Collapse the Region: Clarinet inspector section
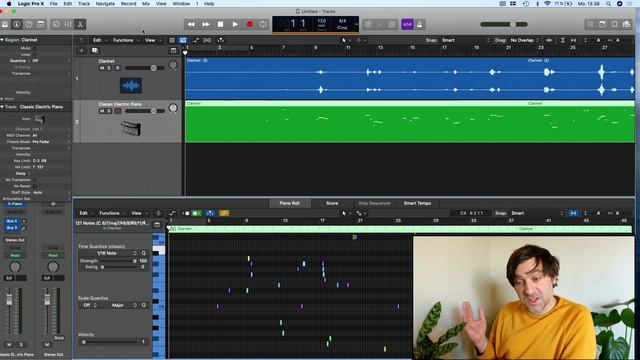The image size is (640, 360). point(2,40)
